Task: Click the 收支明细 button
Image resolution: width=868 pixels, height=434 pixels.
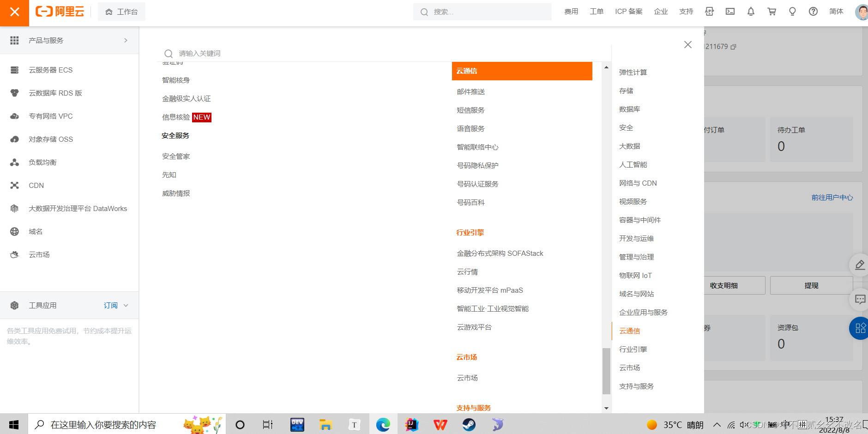Action: (x=734, y=285)
